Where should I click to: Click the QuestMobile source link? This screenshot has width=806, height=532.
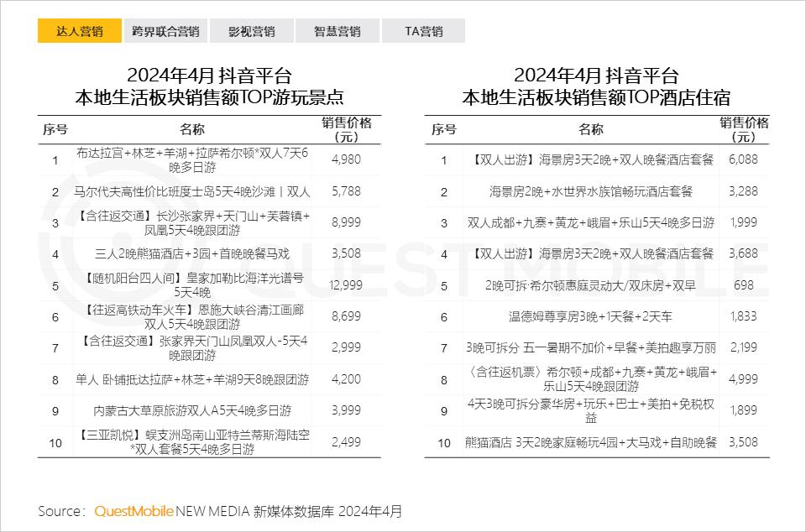click(133, 511)
